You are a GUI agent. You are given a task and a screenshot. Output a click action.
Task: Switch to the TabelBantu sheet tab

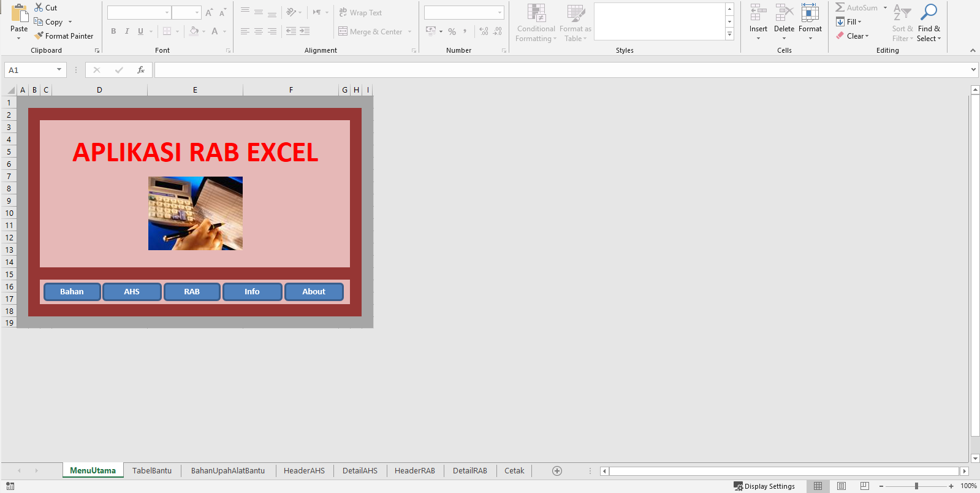[152, 471]
